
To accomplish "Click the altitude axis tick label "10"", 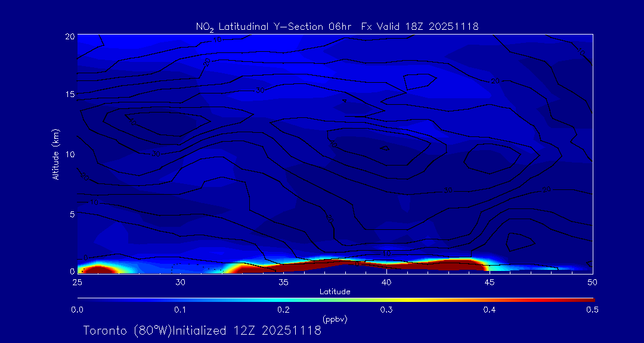I will point(69,154).
